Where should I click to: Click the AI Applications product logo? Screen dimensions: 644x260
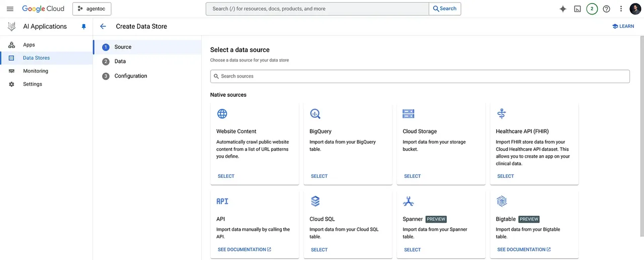11,27
